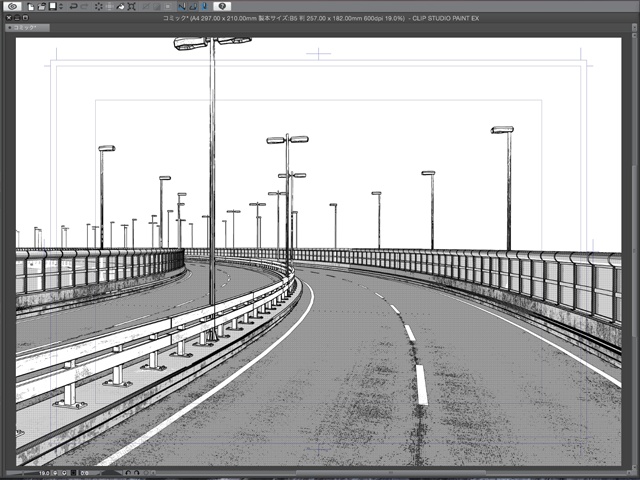Close the document window using the X button
Image resolution: width=640 pixels, height=480 pixels.
(9, 18)
